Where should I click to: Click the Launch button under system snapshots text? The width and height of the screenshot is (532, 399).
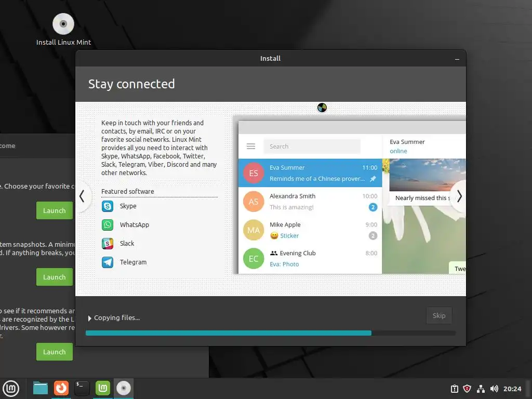54,277
